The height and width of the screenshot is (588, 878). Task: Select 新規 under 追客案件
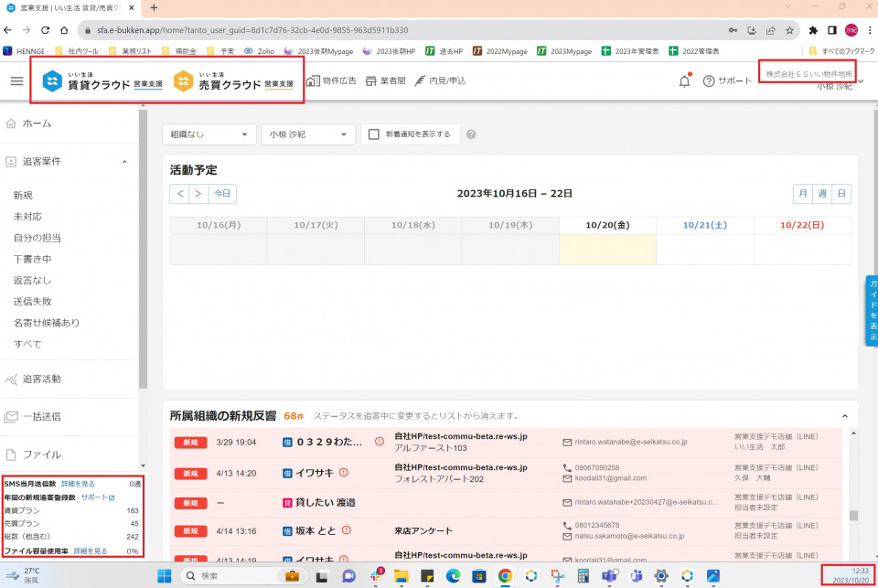[23, 195]
